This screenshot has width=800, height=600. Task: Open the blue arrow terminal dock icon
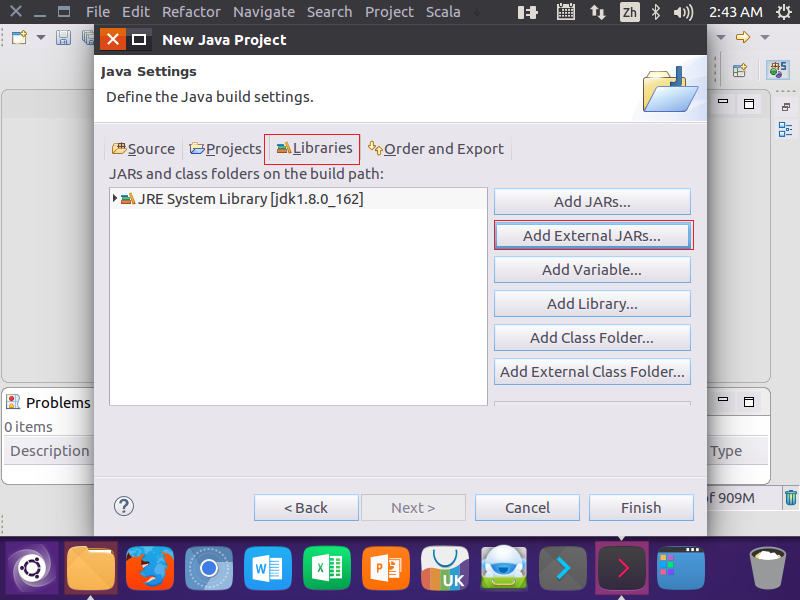(563, 568)
